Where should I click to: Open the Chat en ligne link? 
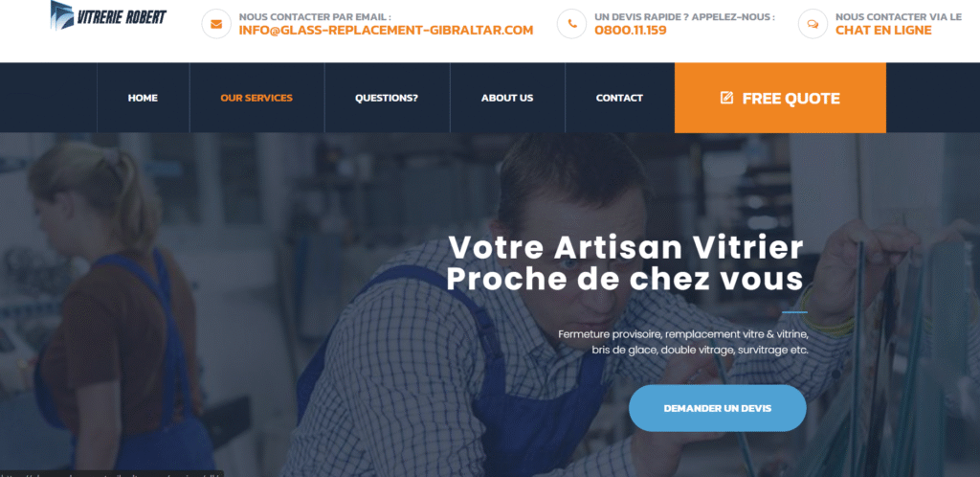pos(883,30)
